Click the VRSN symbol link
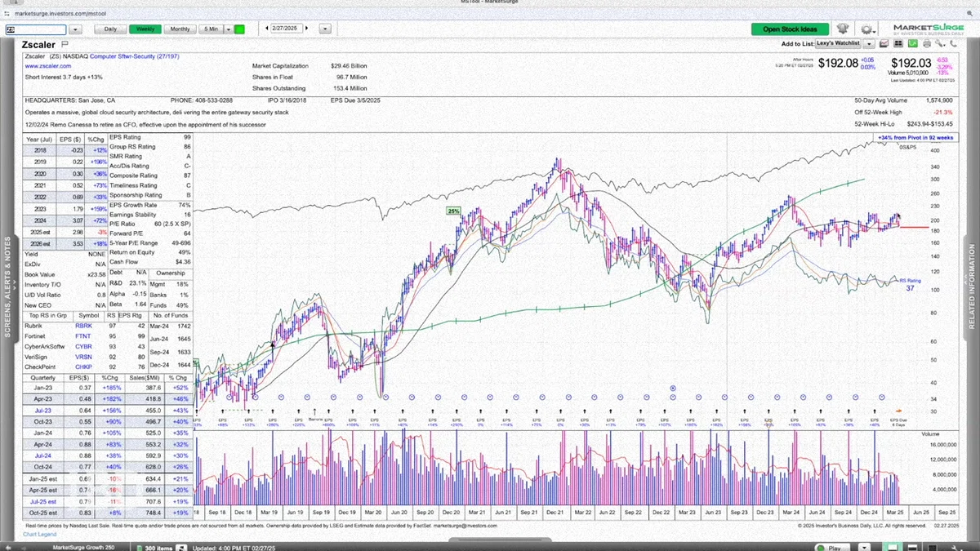Screen dimensions: 980x551 [84, 356]
